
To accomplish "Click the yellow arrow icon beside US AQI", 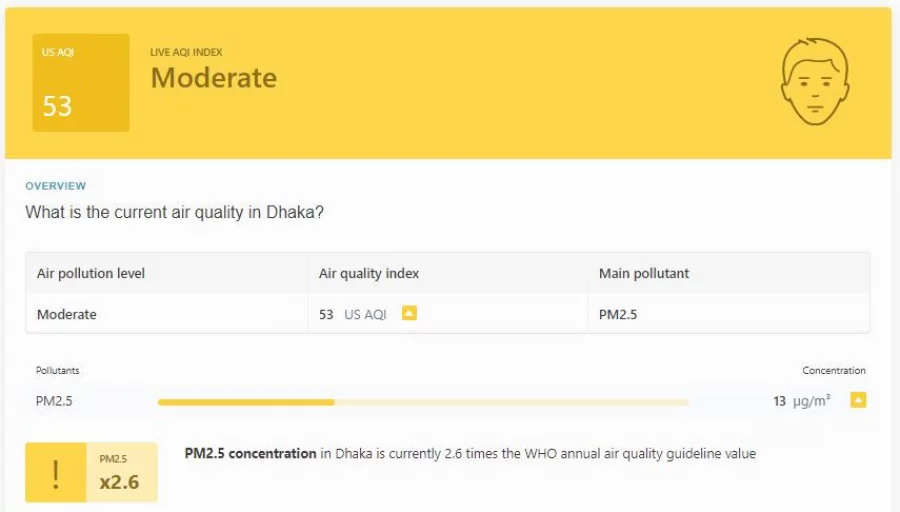I will pyautogui.click(x=409, y=313).
